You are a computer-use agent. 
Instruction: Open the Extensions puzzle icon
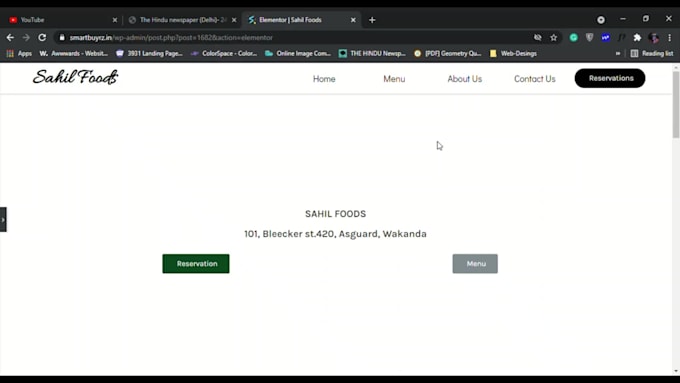[637, 38]
